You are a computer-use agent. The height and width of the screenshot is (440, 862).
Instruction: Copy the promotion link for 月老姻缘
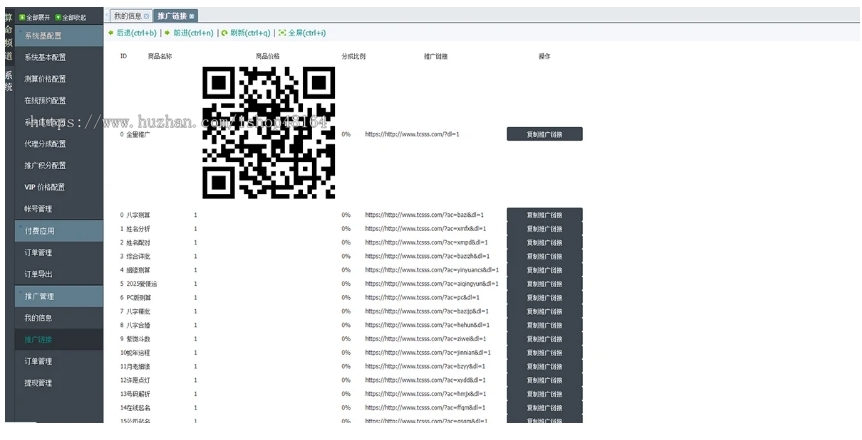coord(544,366)
